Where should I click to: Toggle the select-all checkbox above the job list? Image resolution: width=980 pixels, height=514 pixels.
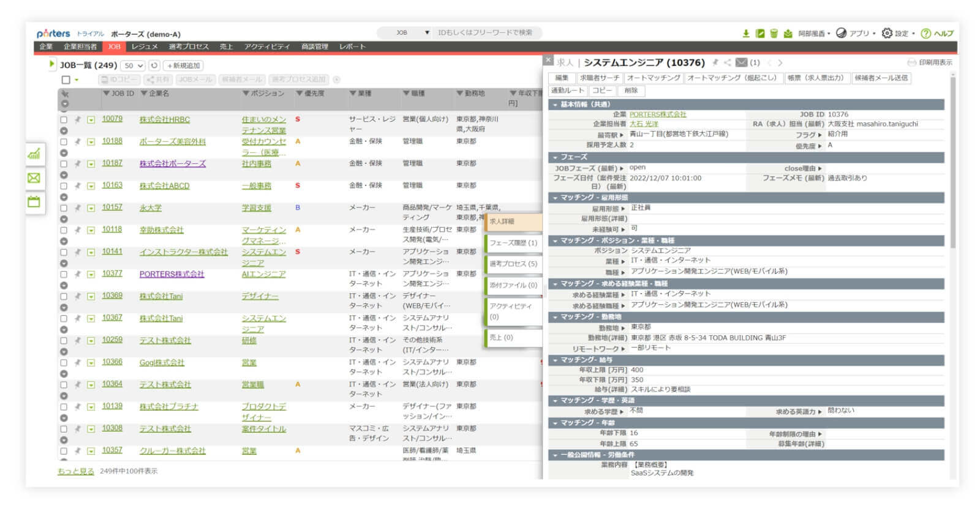pyautogui.click(x=66, y=80)
